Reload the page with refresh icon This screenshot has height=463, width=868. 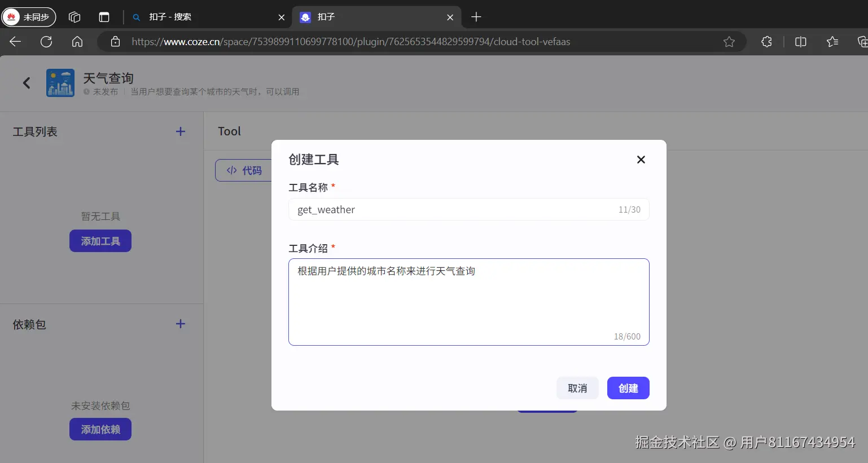coord(46,42)
